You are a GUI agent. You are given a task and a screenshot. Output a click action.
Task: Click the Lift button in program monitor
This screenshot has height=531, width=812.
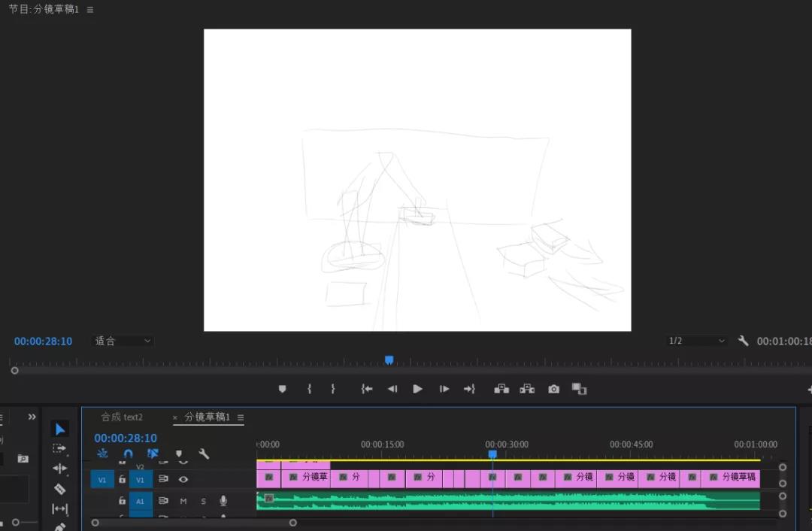(x=501, y=389)
